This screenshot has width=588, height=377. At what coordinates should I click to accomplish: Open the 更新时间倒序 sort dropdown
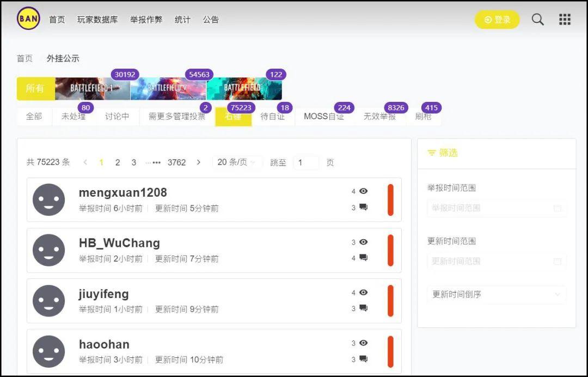(x=497, y=295)
